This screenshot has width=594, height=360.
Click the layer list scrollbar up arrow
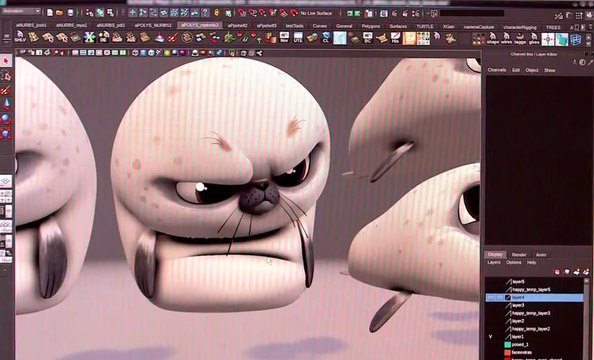click(587, 281)
